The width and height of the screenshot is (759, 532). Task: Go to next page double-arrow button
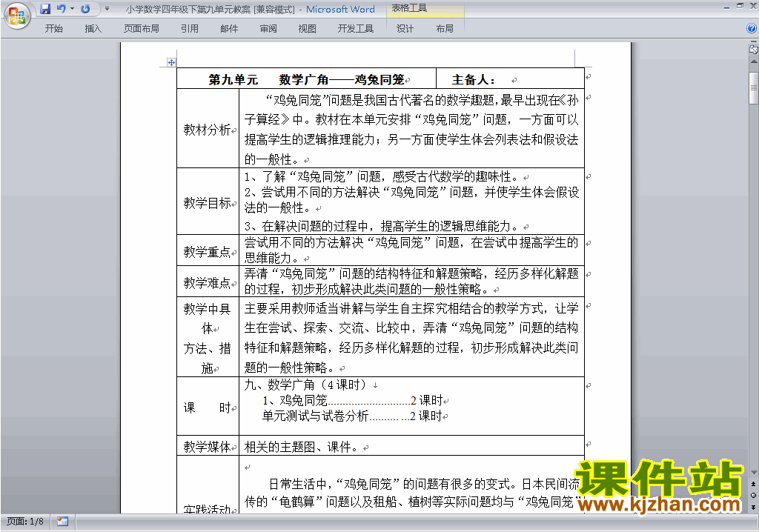tap(753, 507)
